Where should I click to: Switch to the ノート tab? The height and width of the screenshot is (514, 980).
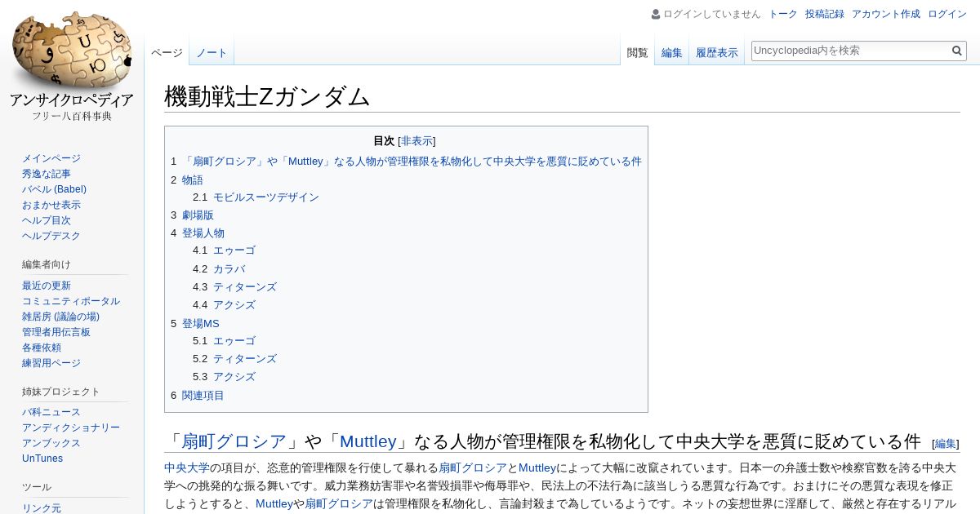pos(212,53)
